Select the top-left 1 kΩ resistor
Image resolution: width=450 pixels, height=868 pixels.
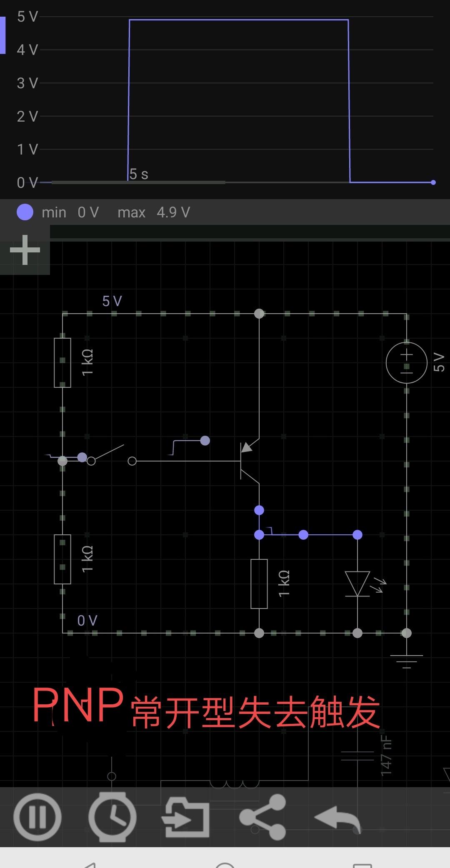(62, 362)
